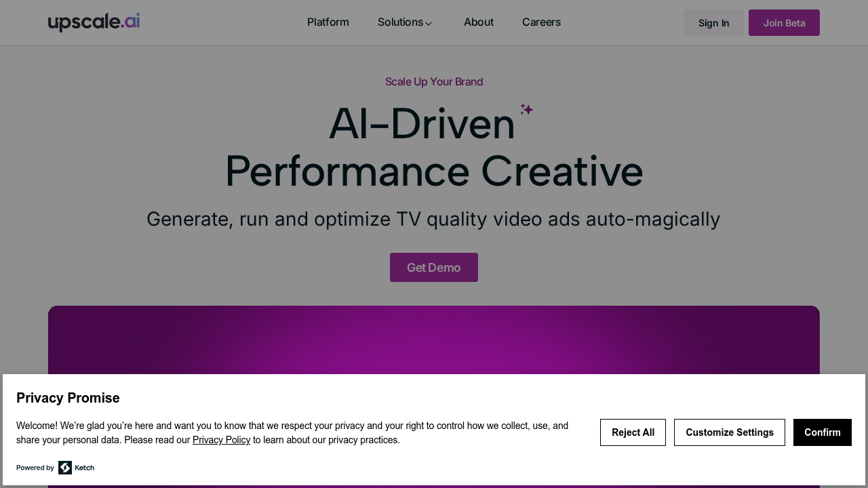Image resolution: width=868 pixels, height=488 pixels.
Task: Open Customize Settings for privacy
Action: coord(730,432)
